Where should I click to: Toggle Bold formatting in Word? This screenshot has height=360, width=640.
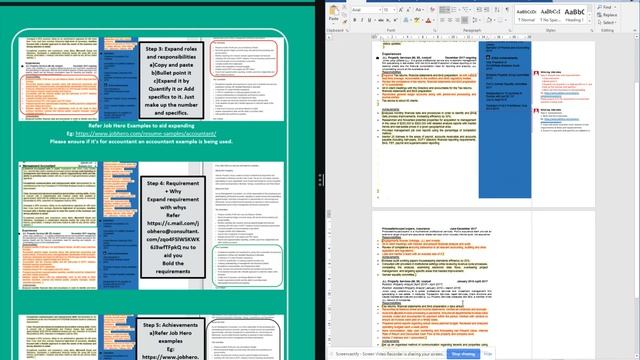pyautogui.click(x=354, y=20)
